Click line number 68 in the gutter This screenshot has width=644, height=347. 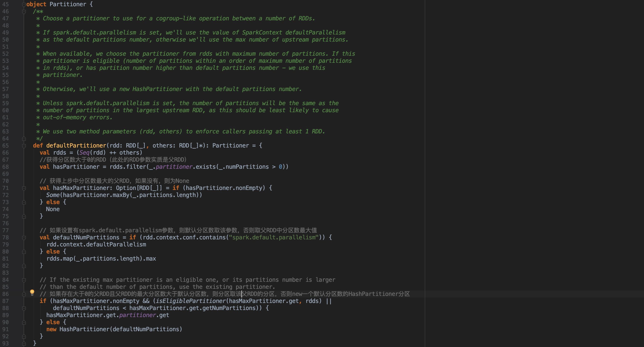(x=5, y=167)
